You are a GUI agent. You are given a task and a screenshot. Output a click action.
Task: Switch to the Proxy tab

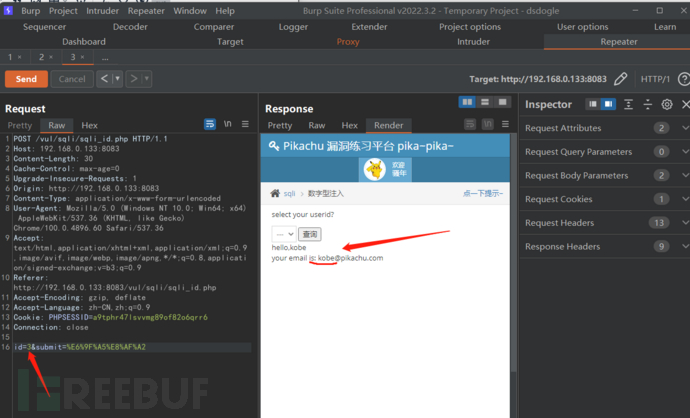coord(348,42)
